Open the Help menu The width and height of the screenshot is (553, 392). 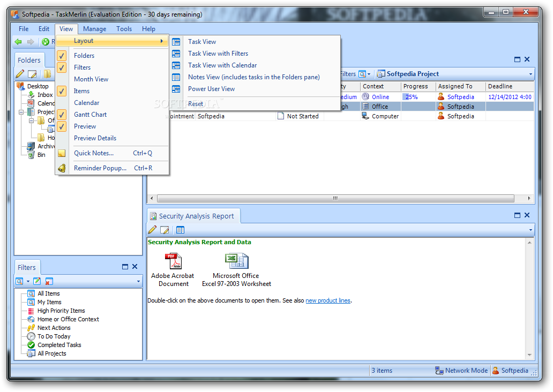pos(148,29)
